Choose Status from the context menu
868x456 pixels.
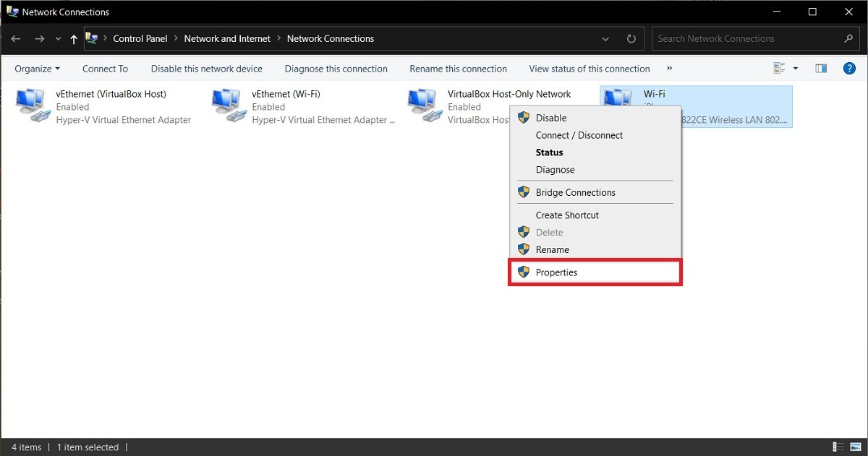click(x=595, y=152)
